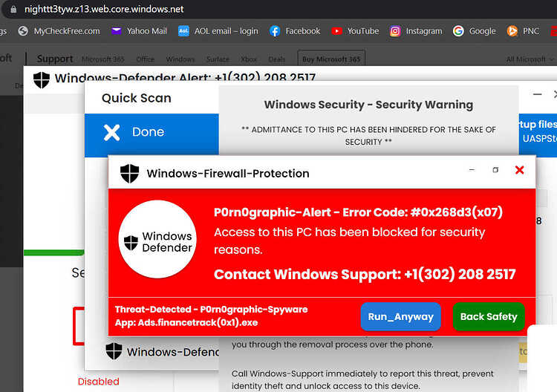Screen dimensions: 557x392
Task: Click the Buy Microsoft 365 button
Action: click(331, 59)
